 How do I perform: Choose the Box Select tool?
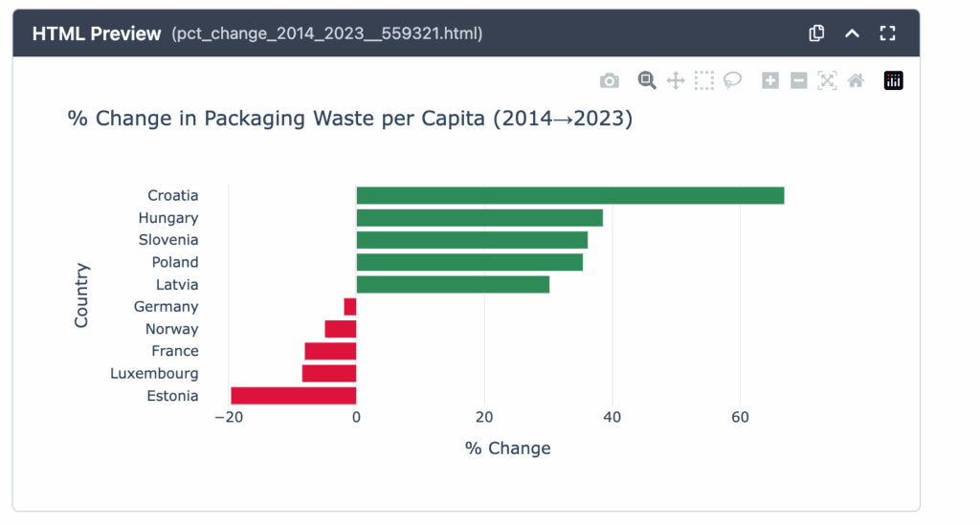[x=704, y=81]
